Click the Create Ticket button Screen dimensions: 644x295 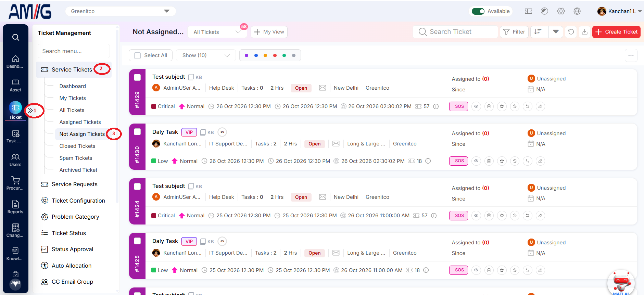(x=616, y=32)
